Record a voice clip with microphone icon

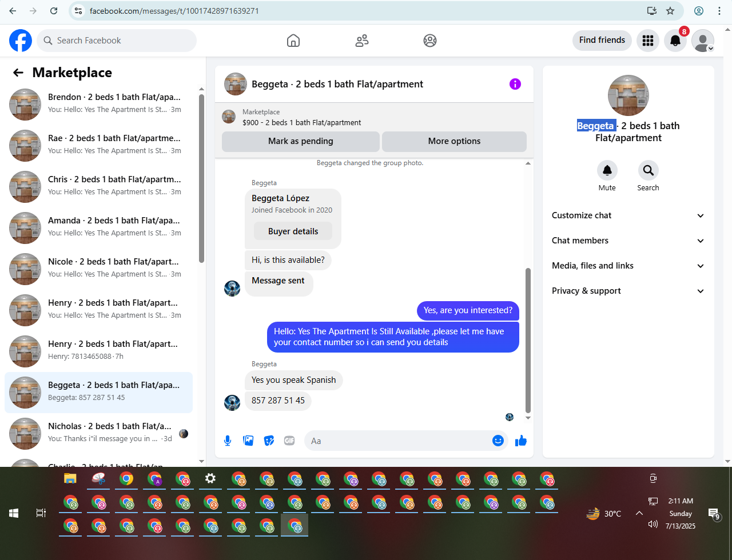point(228,441)
